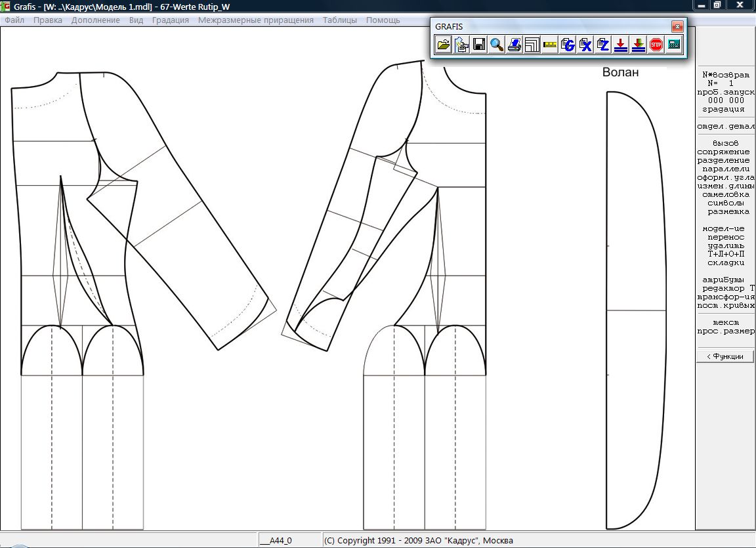The height and width of the screenshot is (548, 756).
Task: Choose модел-ие function
Action: pos(723,229)
